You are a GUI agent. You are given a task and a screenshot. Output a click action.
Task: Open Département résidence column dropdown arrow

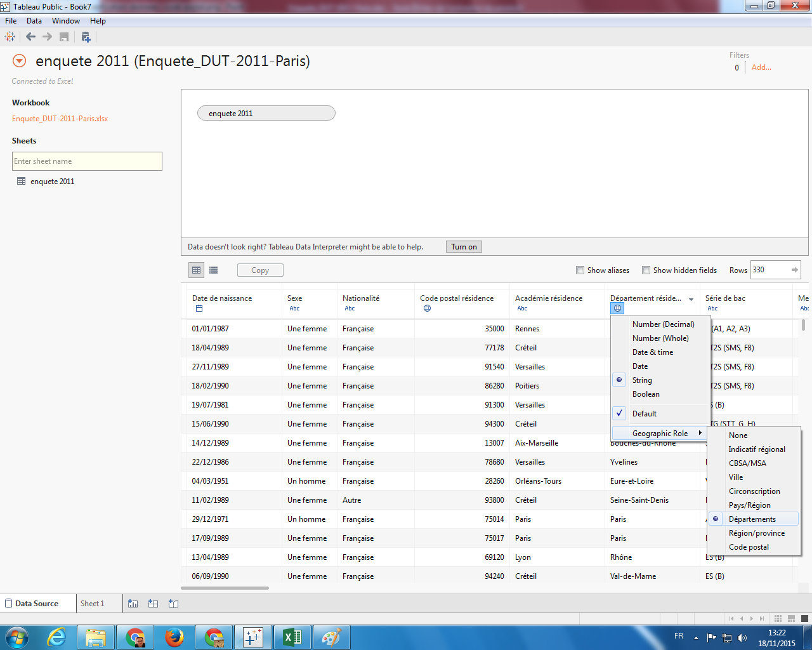click(x=691, y=299)
